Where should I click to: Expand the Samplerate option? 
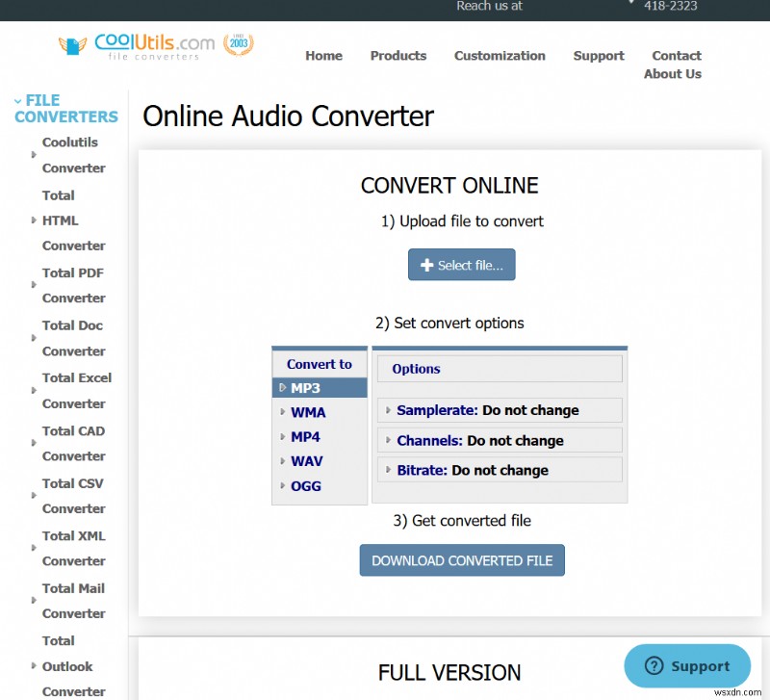tap(500, 410)
